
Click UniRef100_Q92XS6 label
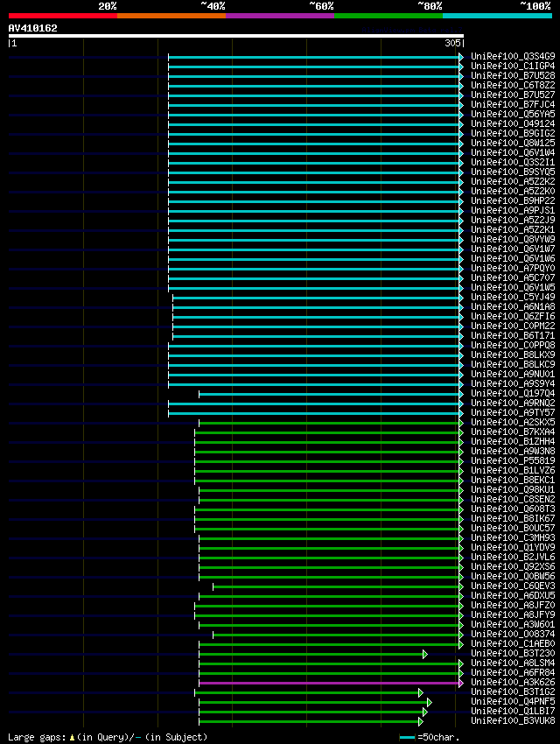[513, 567]
